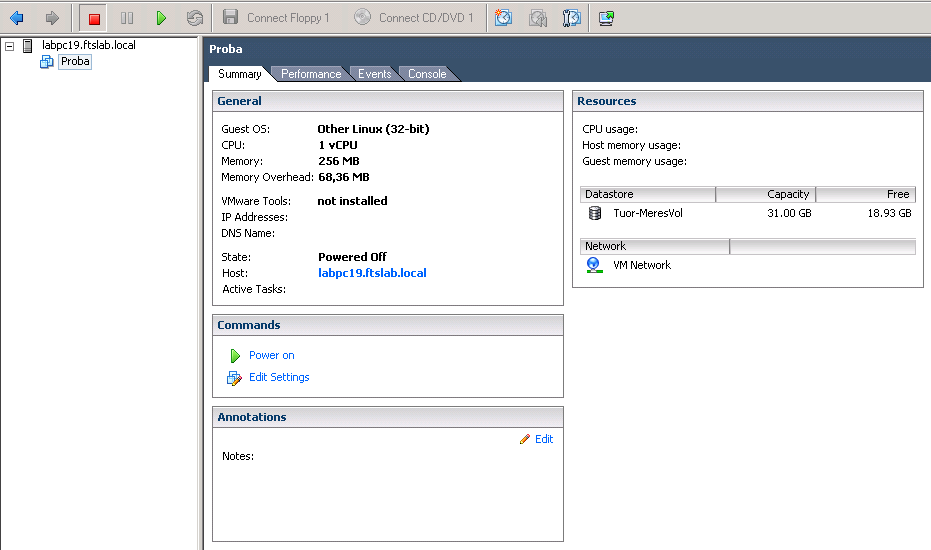
Task: Switch to the Events tab
Action: tap(375, 74)
